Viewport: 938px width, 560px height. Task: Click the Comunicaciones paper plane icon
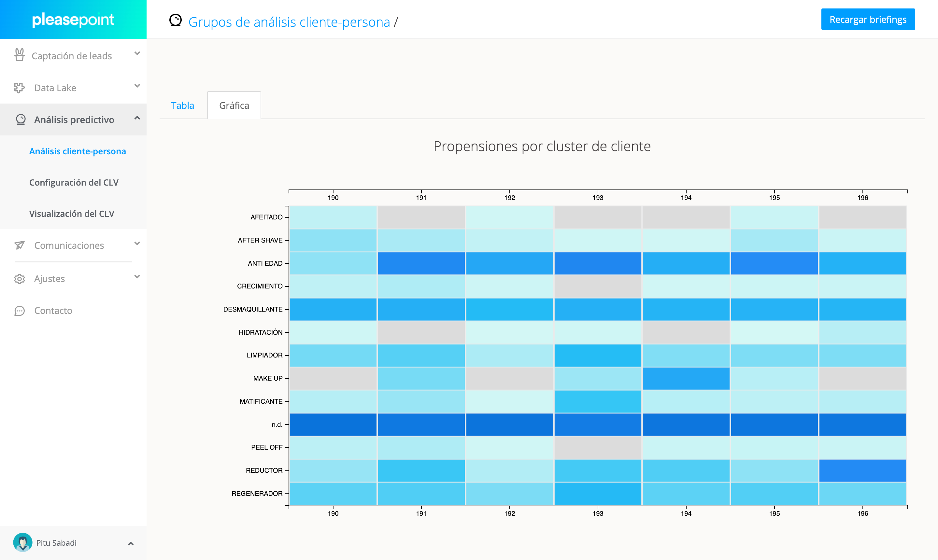(x=20, y=245)
